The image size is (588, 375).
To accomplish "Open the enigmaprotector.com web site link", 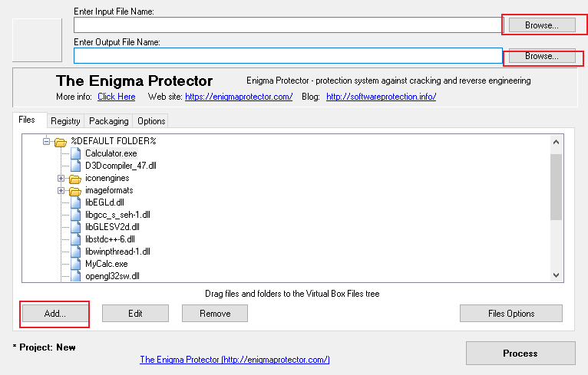I will click(239, 97).
